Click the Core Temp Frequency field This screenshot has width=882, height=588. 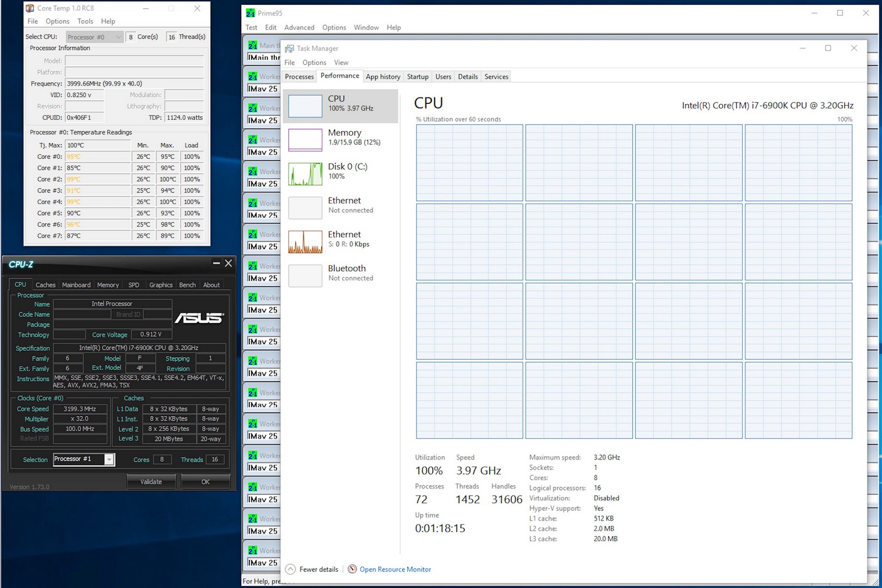pos(134,84)
